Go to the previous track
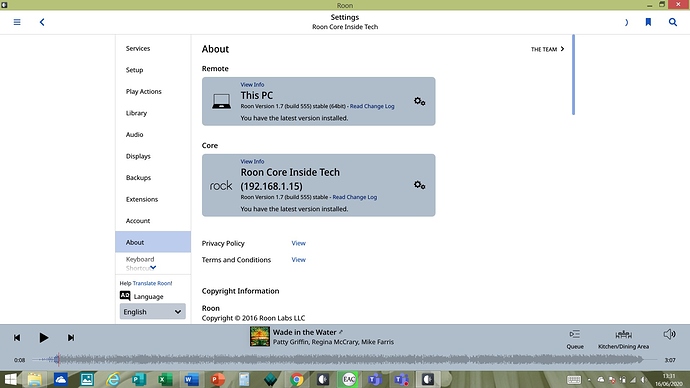 point(17,337)
